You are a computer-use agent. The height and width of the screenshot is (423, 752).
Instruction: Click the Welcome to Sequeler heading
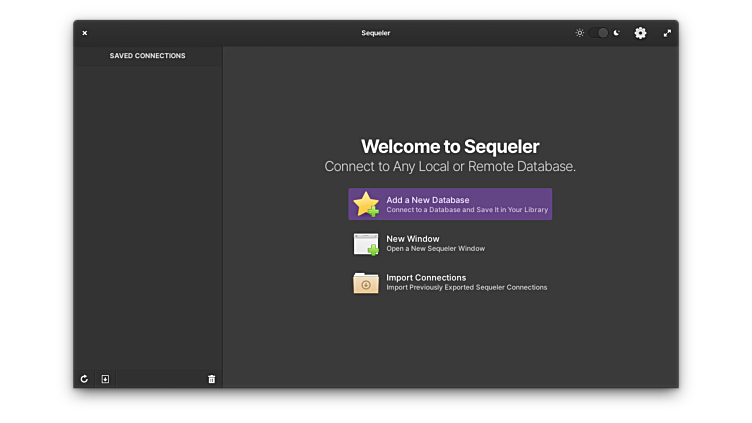click(x=450, y=147)
